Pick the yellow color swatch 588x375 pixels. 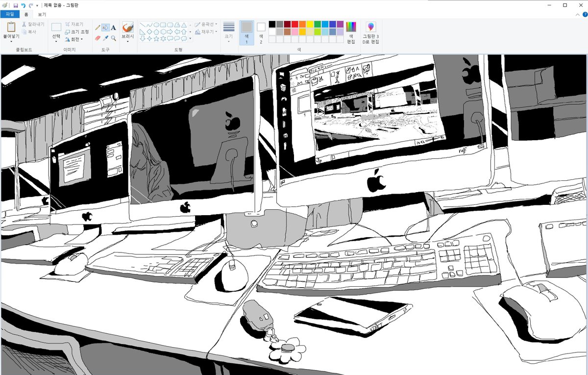click(x=310, y=24)
